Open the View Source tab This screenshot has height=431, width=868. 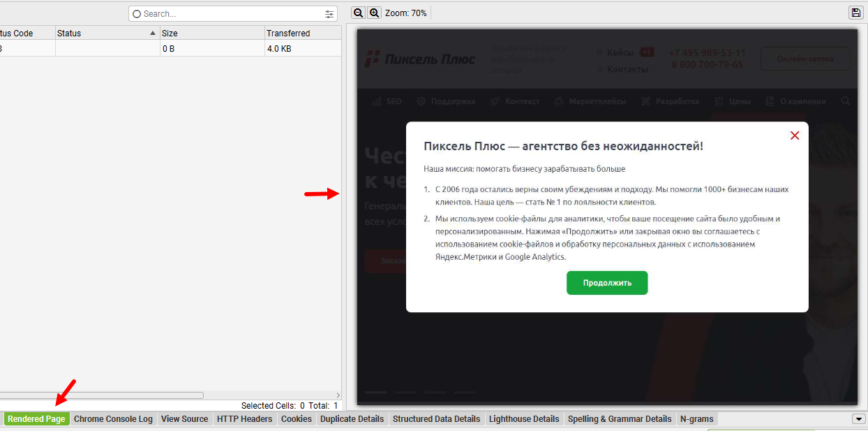coord(184,419)
